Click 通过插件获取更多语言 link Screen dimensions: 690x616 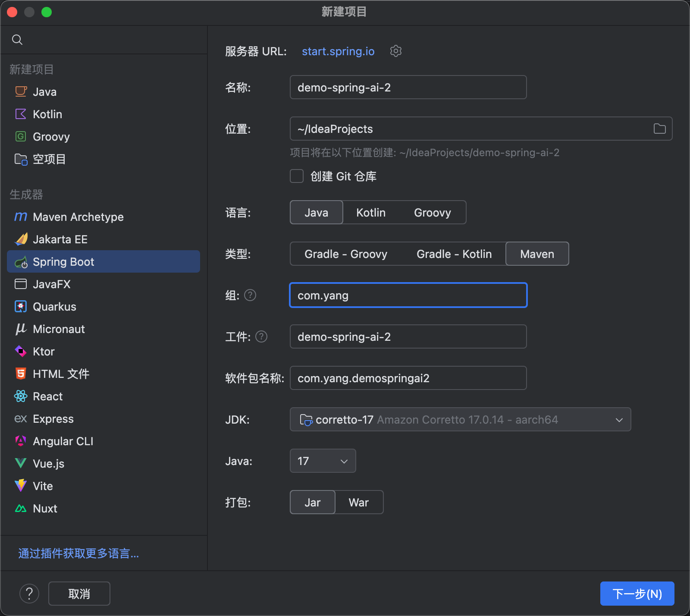(78, 553)
